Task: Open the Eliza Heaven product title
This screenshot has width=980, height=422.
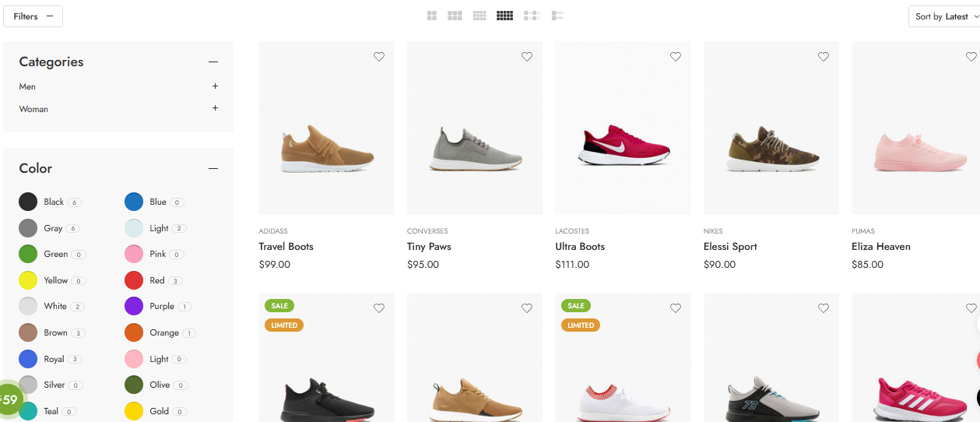Action: click(x=880, y=247)
